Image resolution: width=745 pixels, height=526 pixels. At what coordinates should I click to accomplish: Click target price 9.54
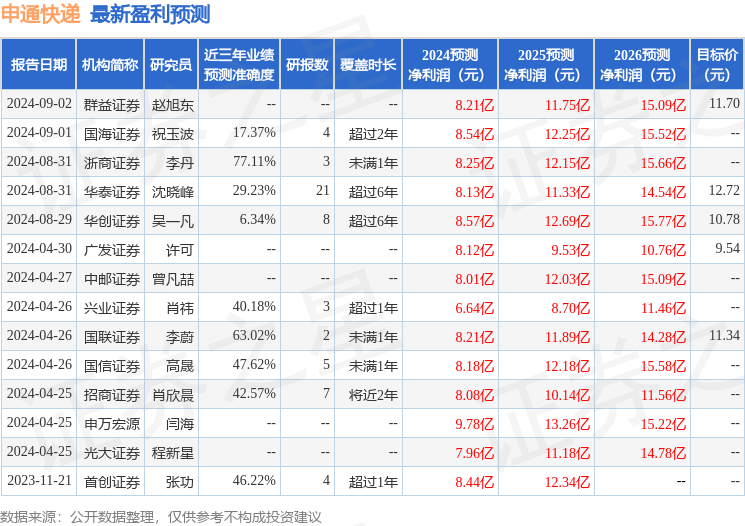[x=727, y=249]
